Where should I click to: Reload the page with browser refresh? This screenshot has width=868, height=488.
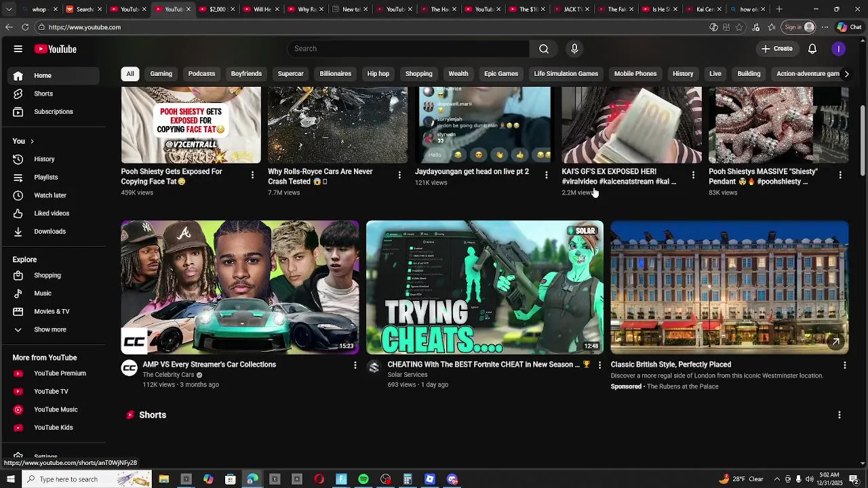25,27
